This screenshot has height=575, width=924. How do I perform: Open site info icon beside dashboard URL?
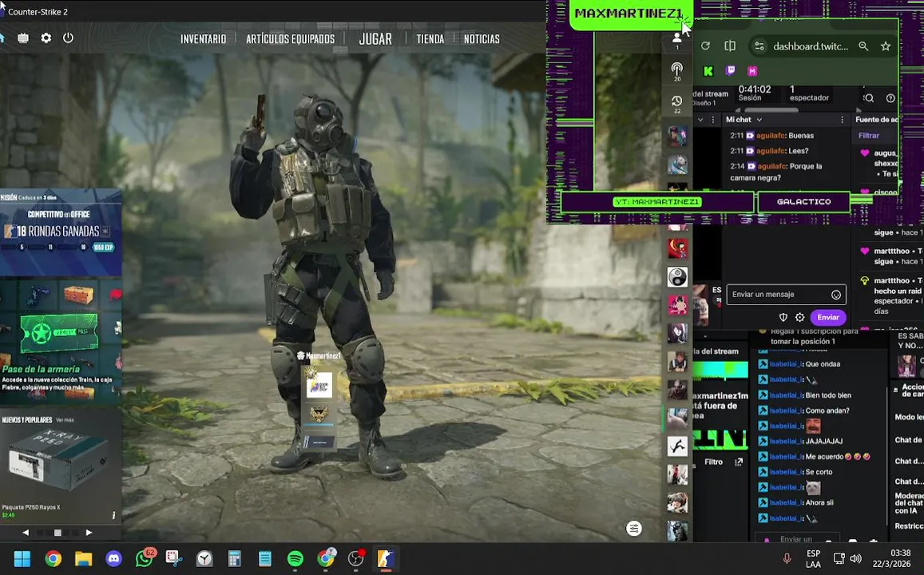click(x=759, y=46)
